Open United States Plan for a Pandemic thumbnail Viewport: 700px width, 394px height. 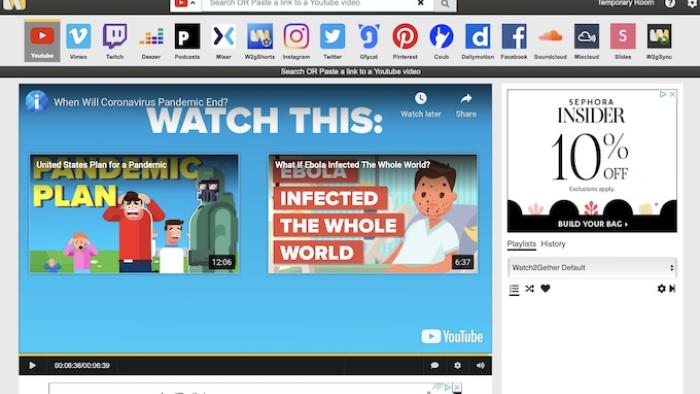(x=134, y=214)
